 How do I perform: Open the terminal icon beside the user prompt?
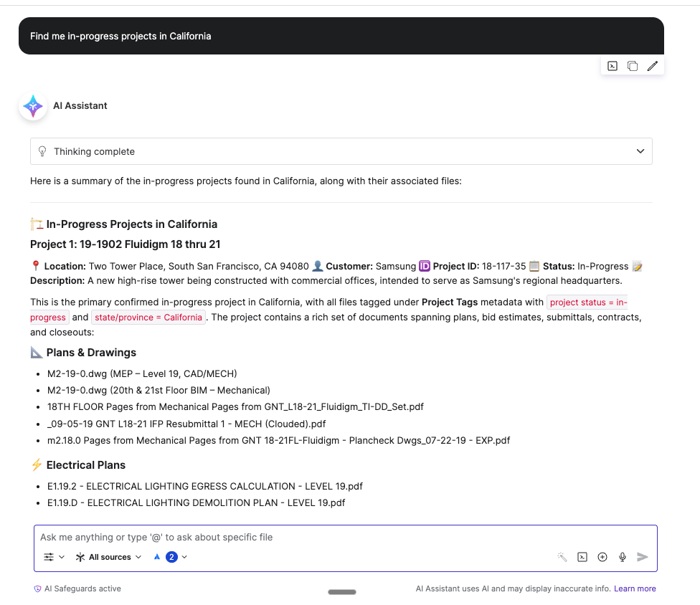tap(612, 66)
